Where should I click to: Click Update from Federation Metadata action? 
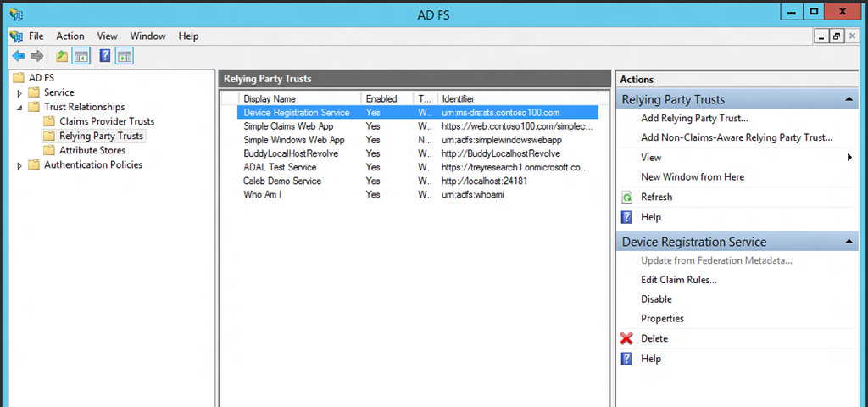click(x=717, y=260)
